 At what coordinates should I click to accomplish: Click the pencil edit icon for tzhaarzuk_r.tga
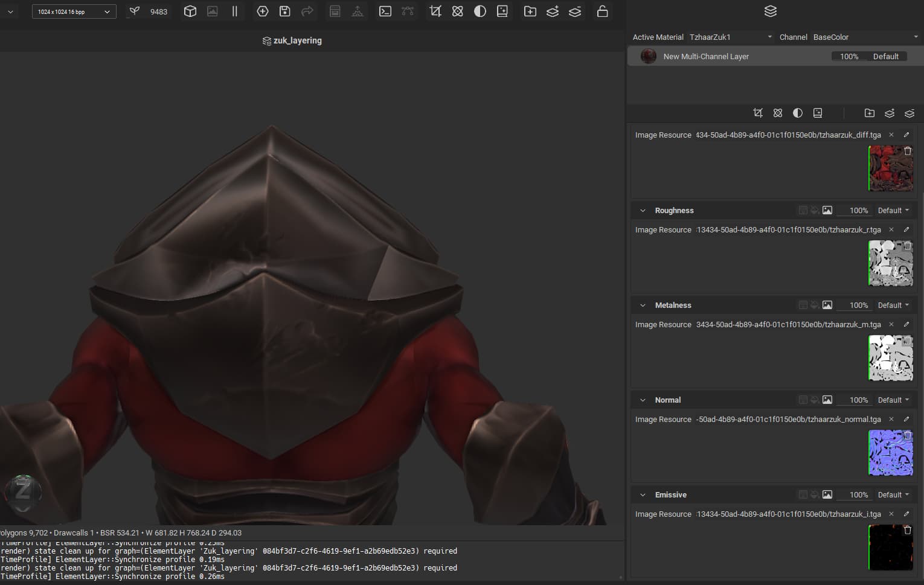[906, 229]
